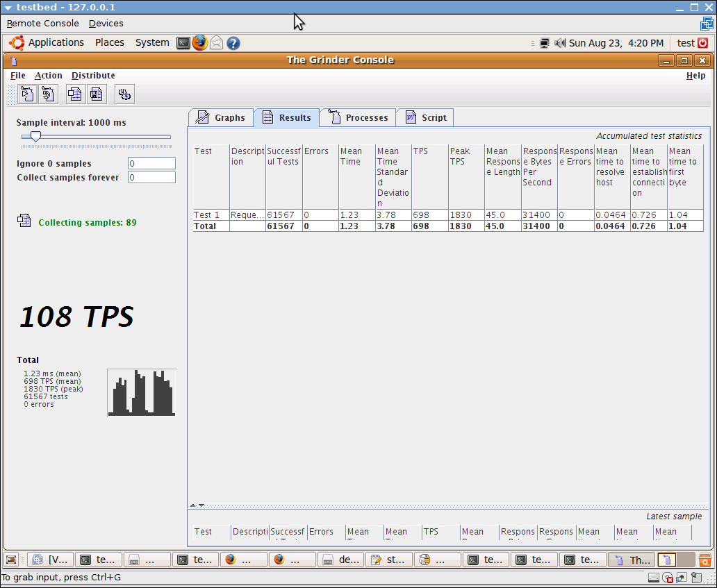
Task: Select the first workspace in switcher
Action: [667, 560]
